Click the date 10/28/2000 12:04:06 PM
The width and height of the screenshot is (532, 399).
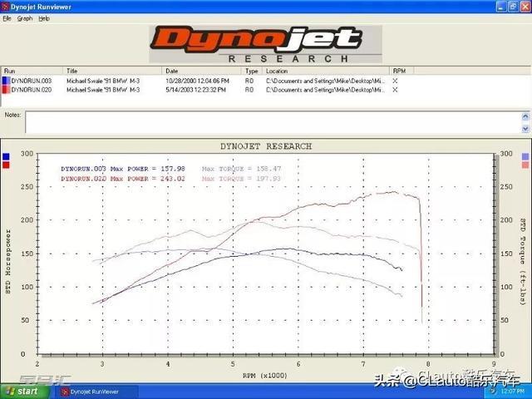click(x=198, y=81)
